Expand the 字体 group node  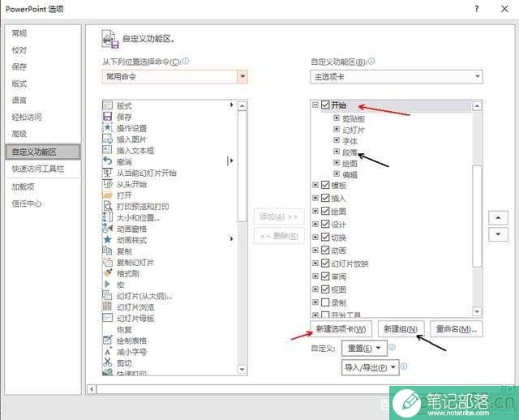[337, 140]
